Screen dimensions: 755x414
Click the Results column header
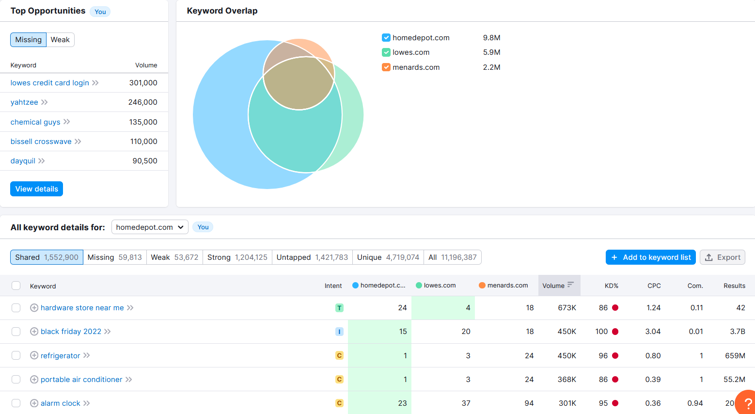pyautogui.click(x=734, y=285)
